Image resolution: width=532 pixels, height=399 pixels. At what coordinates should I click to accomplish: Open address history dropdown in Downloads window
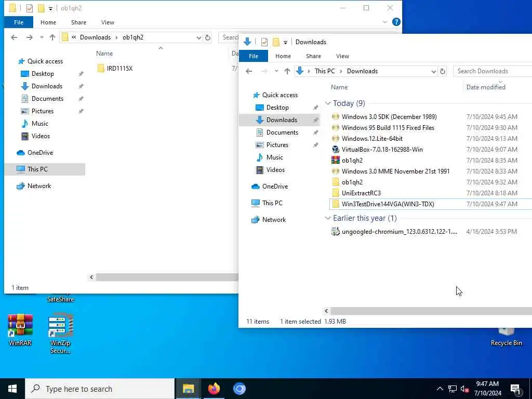click(x=433, y=71)
